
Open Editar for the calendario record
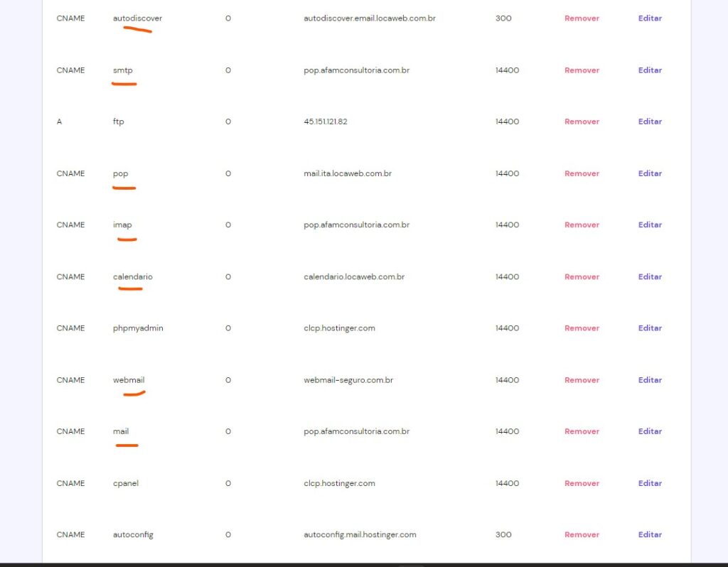point(650,277)
